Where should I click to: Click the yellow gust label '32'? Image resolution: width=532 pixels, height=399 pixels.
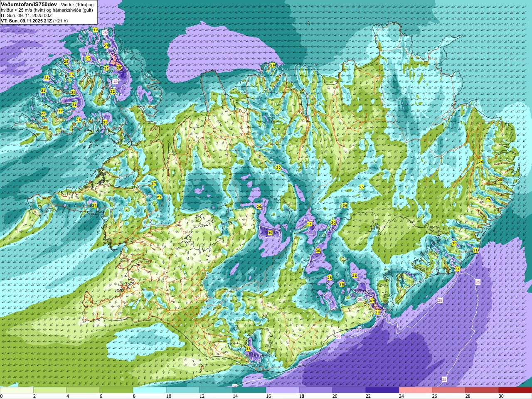click(112, 91)
